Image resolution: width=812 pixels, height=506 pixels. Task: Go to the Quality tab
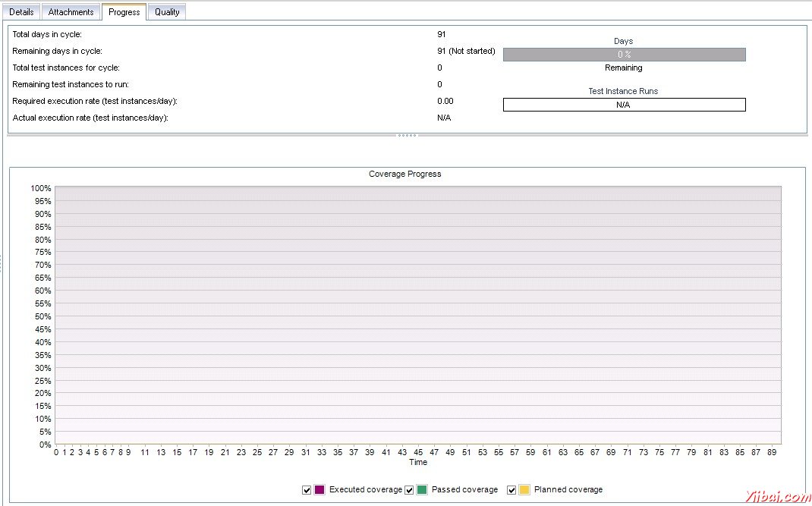click(x=167, y=12)
